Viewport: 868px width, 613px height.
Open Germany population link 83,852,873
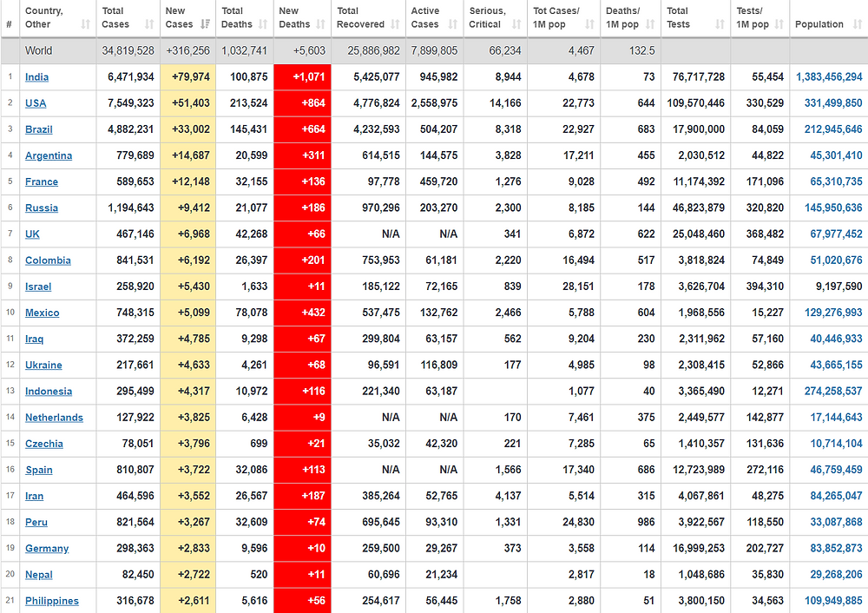pos(836,549)
